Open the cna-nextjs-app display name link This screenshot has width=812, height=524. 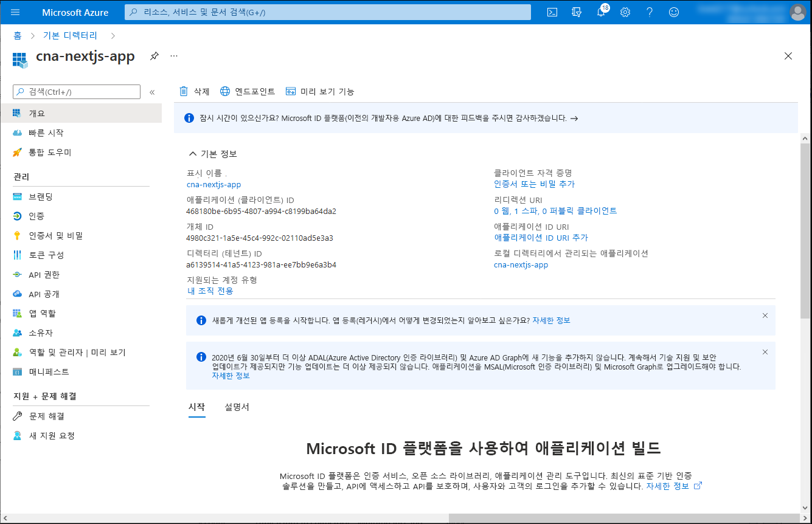[213, 184]
